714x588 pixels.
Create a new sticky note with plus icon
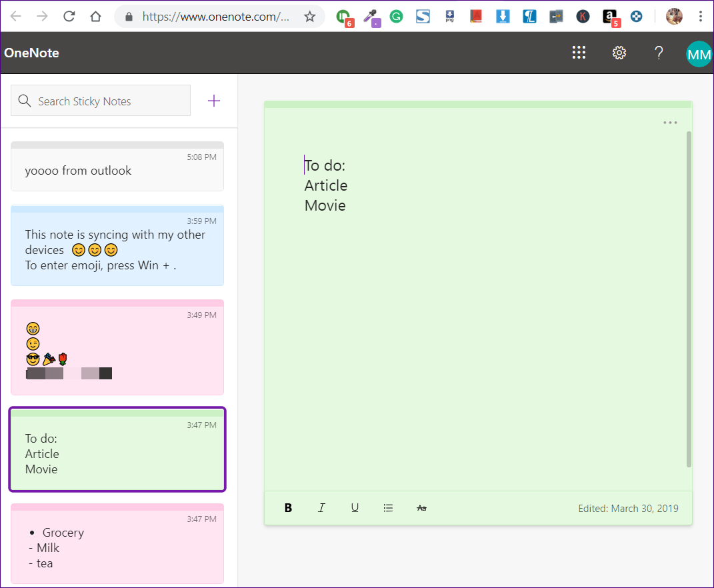(x=213, y=101)
